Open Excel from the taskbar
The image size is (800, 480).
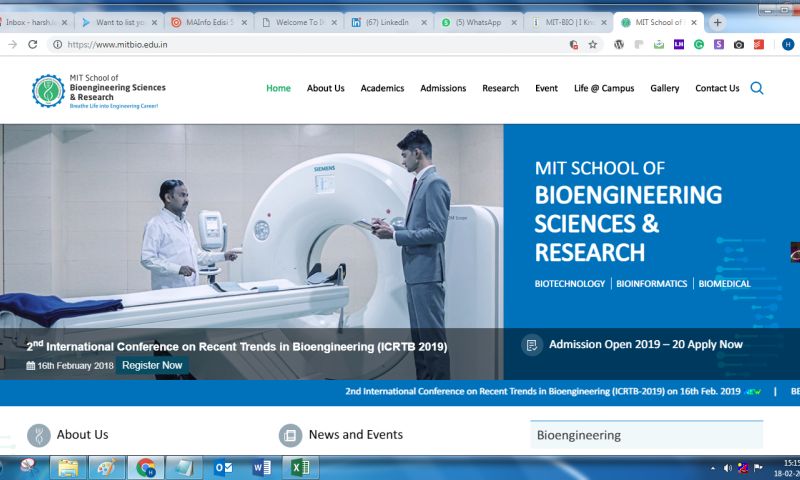coord(299,467)
